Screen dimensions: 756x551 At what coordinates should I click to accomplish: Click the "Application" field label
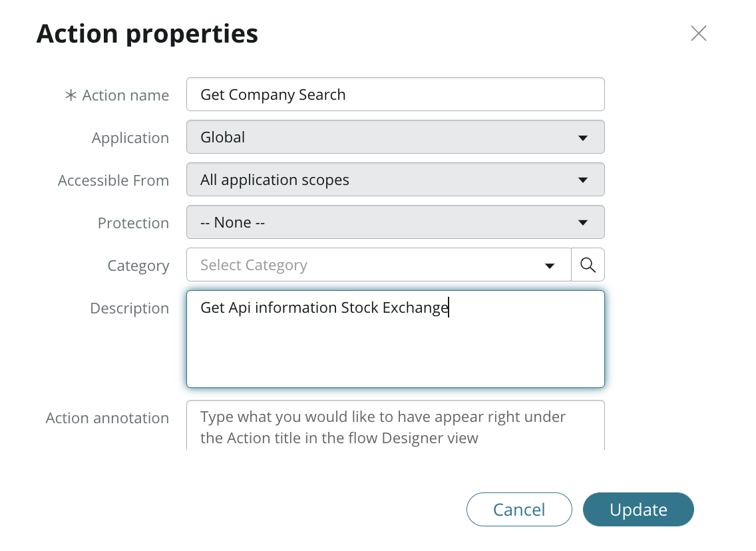[x=130, y=138]
